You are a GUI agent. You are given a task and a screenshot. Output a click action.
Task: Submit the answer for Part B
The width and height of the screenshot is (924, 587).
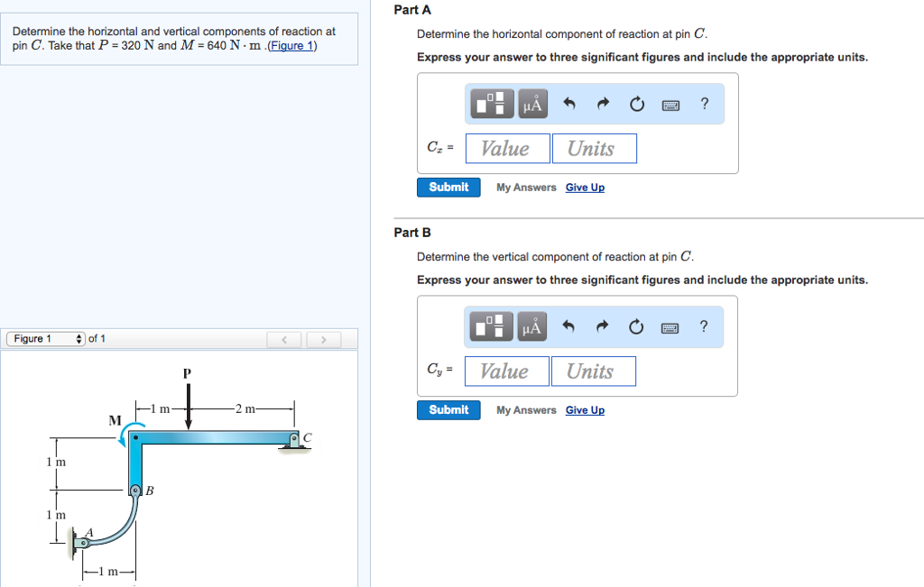click(x=448, y=409)
